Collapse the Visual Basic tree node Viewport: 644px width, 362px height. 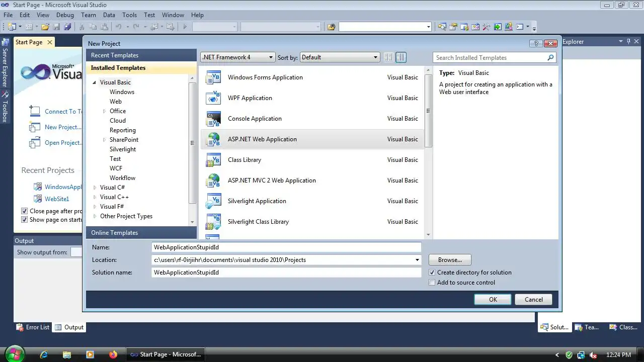95,82
